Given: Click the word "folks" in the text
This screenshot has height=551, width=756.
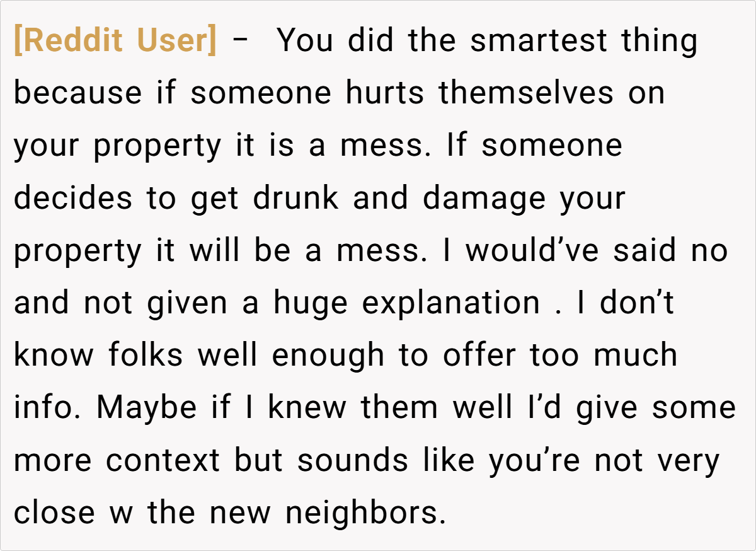Looking at the screenshot, I should click(x=146, y=356).
